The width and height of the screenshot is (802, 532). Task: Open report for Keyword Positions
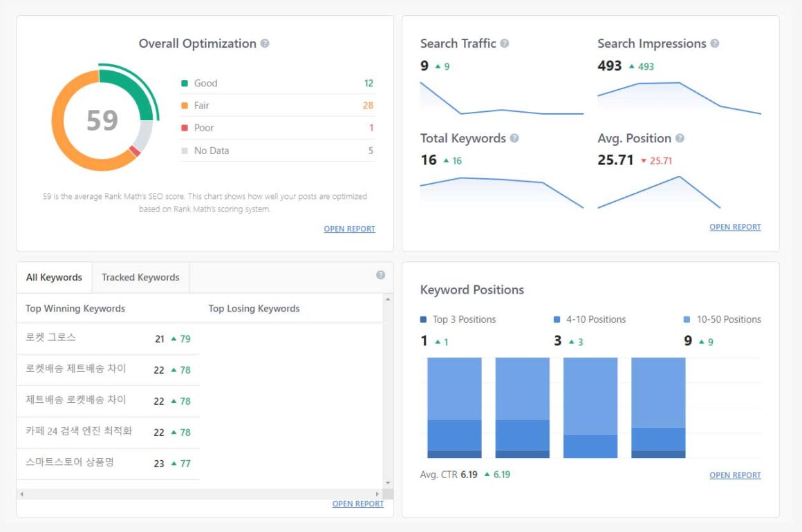coord(735,475)
